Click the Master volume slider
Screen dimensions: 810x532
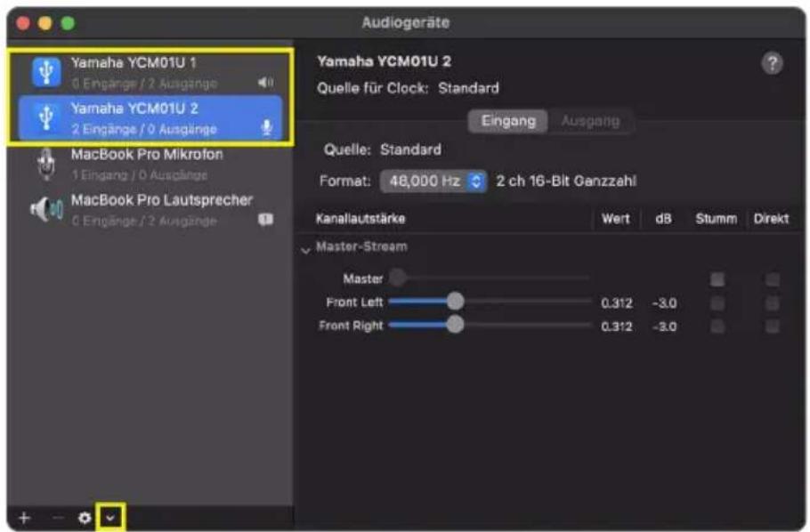pyautogui.click(x=489, y=278)
